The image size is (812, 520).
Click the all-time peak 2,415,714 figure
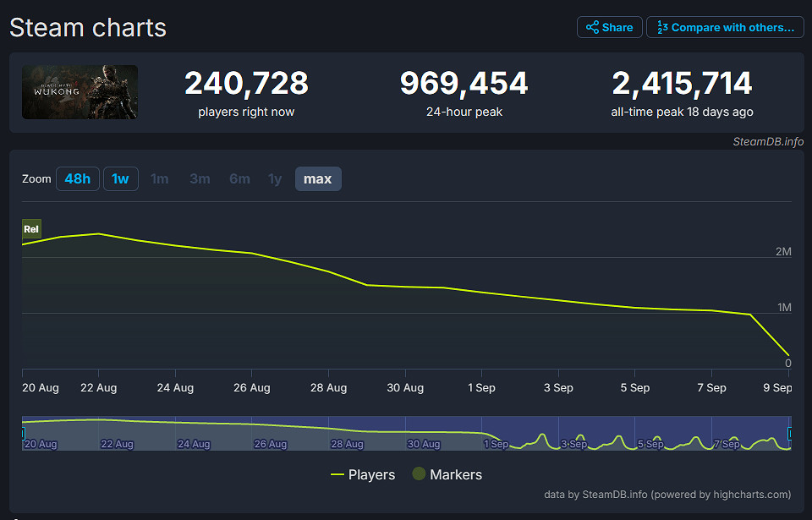[x=682, y=84]
